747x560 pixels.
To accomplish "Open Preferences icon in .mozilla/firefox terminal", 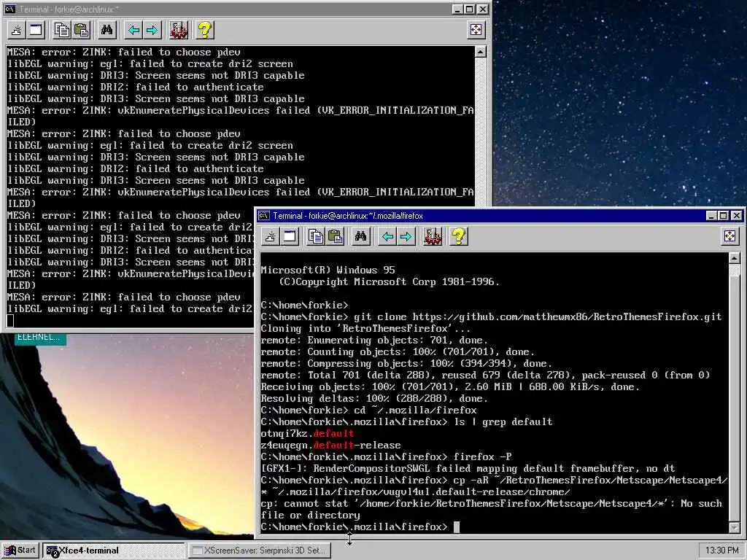I will pos(433,237).
